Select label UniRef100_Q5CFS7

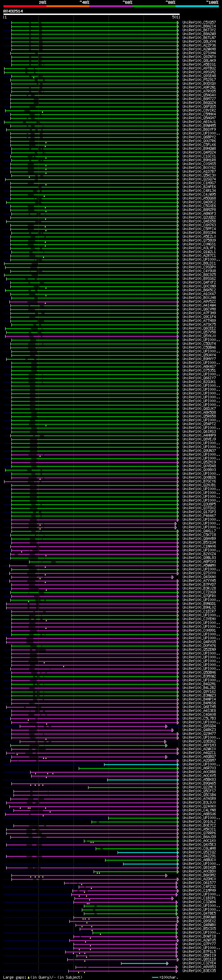click(x=199, y=791)
